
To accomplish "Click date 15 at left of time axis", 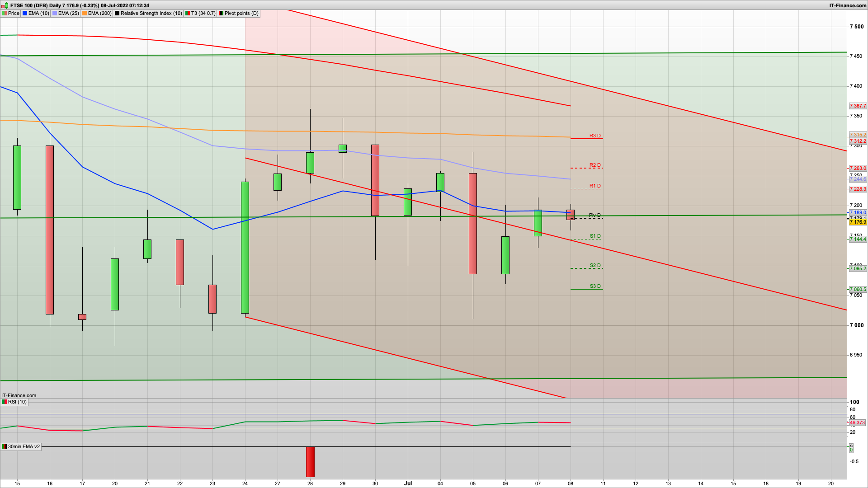I will pyautogui.click(x=17, y=483).
